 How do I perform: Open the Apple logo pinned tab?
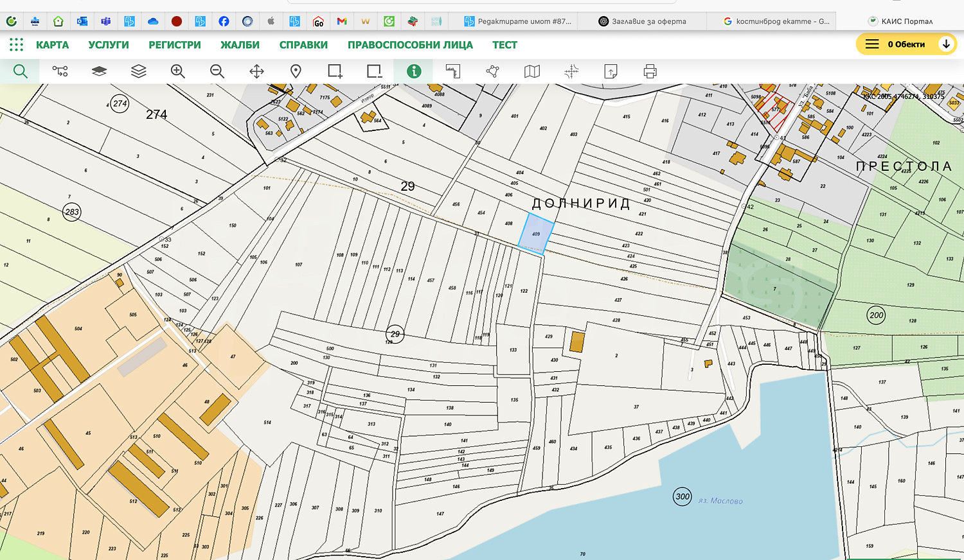271,21
